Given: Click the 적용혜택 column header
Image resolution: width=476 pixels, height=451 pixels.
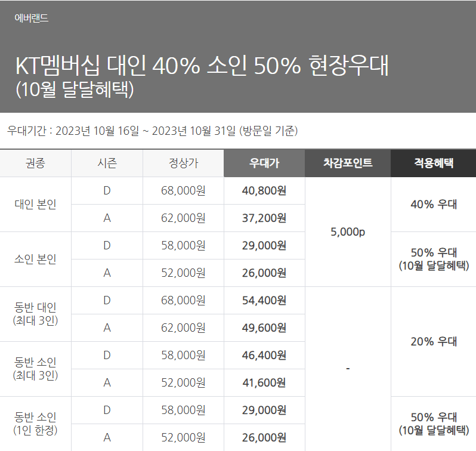Looking at the screenshot, I should [x=434, y=163].
